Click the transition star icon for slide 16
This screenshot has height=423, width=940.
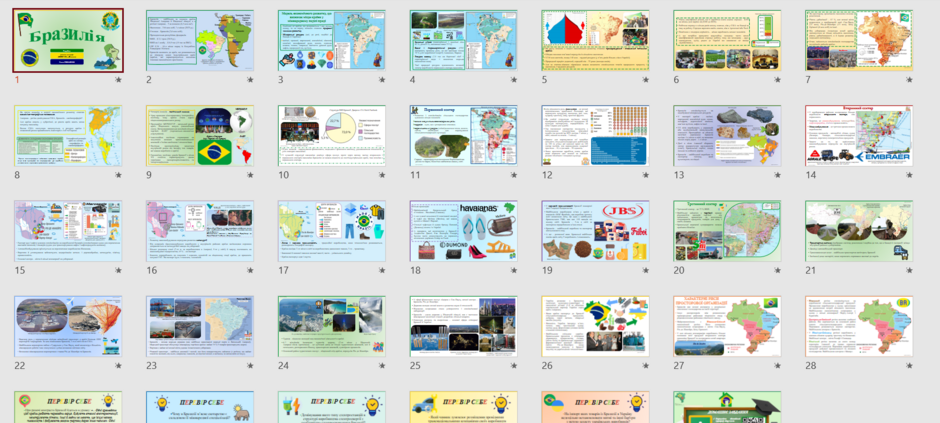pos(250,270)
